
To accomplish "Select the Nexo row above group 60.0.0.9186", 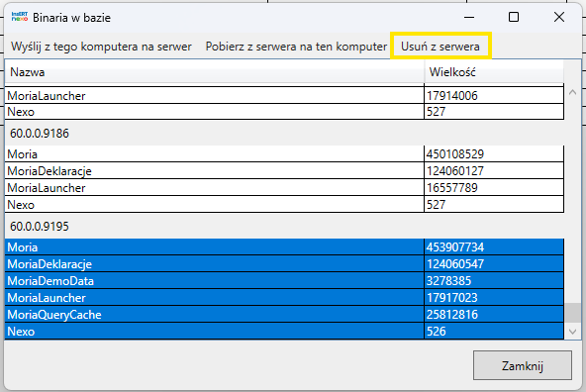I will pos(284,111).
